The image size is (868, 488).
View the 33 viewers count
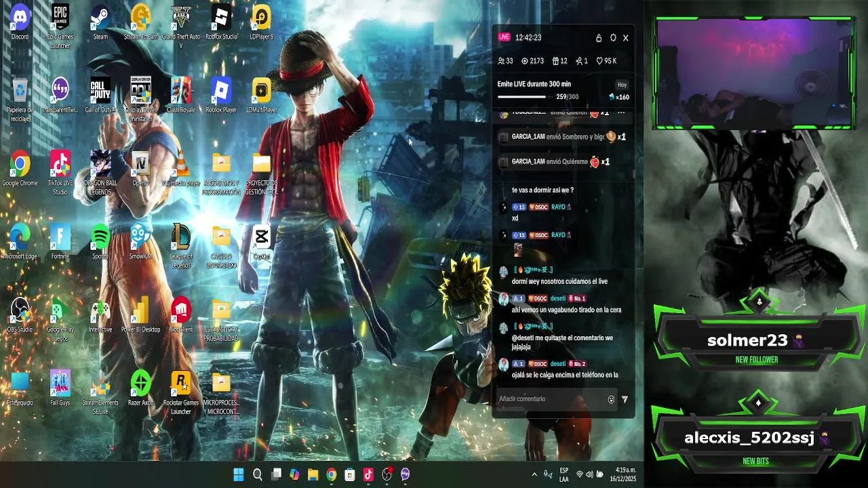(505, 61)
